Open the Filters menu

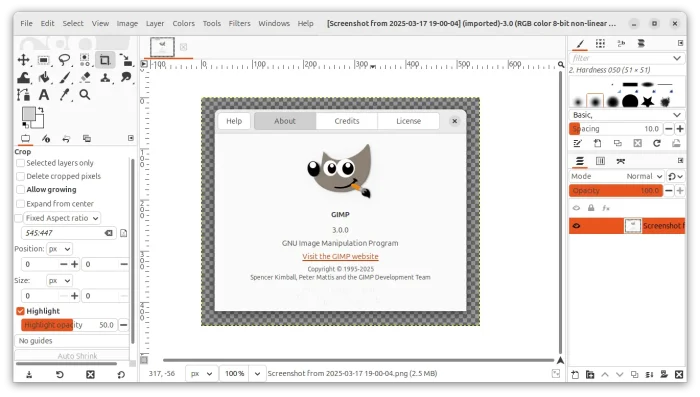tap(239, 23)
